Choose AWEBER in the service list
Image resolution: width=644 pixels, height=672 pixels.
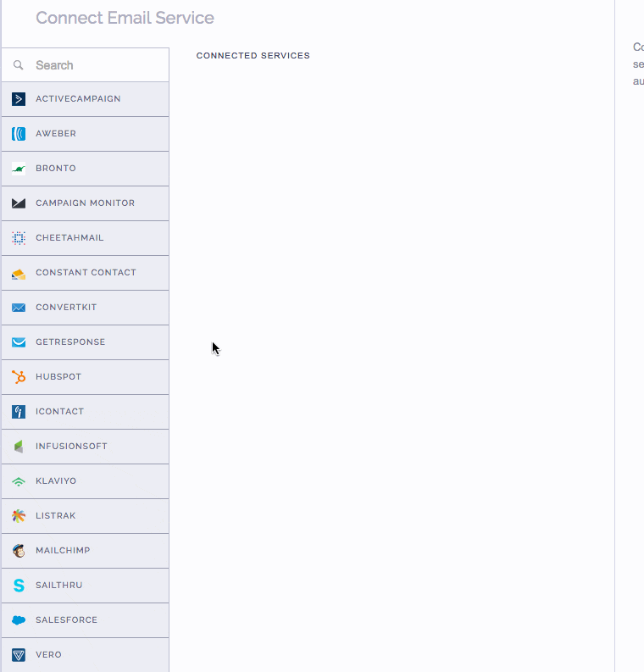[x=86, y=134]
